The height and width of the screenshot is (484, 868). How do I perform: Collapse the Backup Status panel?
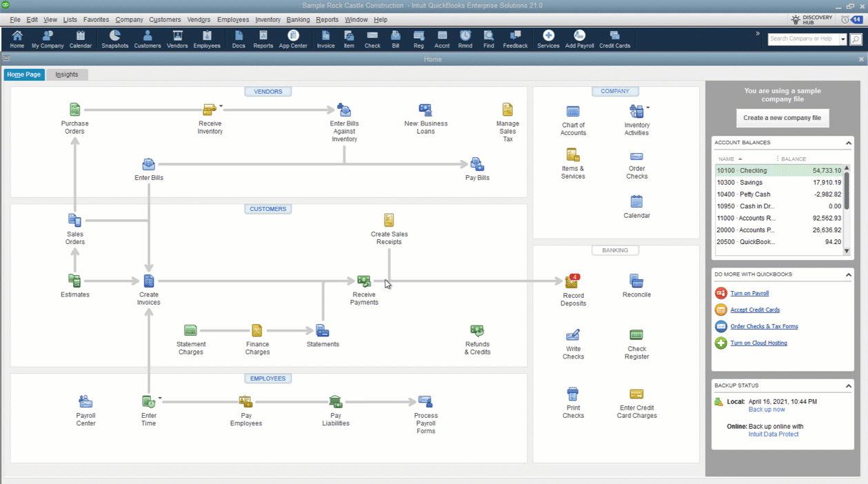[x=848, y=385]
